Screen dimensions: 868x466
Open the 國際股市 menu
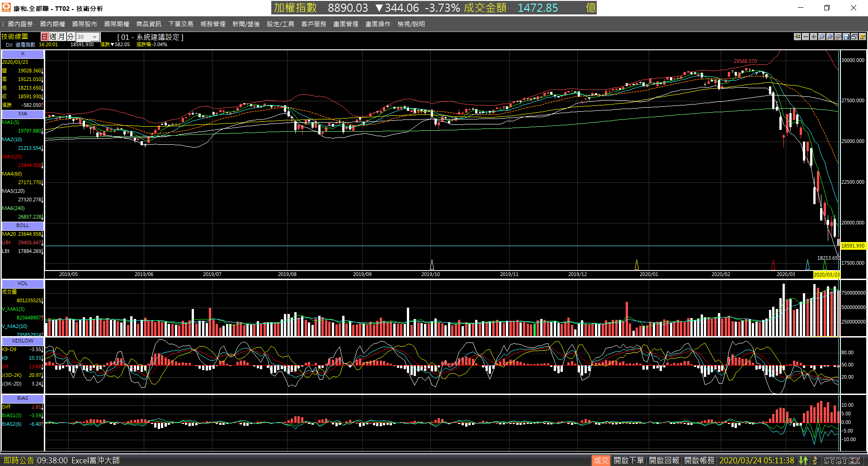click(x=85, y=24)
